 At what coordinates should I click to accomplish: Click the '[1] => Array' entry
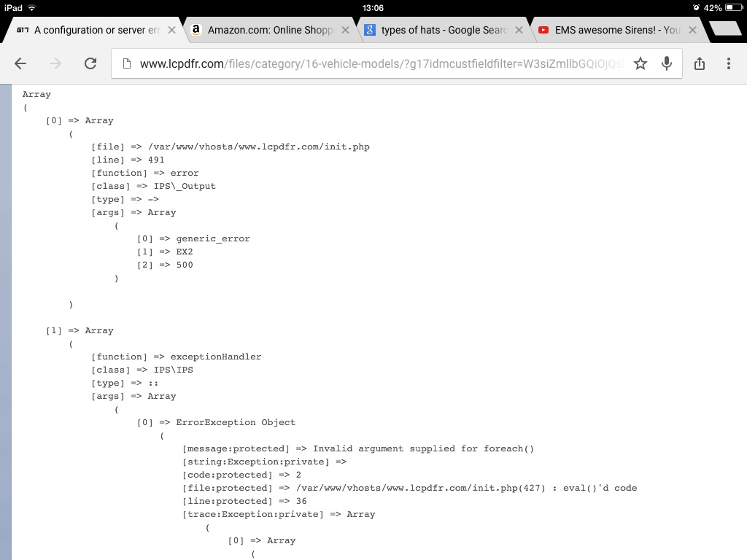coord(80,330)
